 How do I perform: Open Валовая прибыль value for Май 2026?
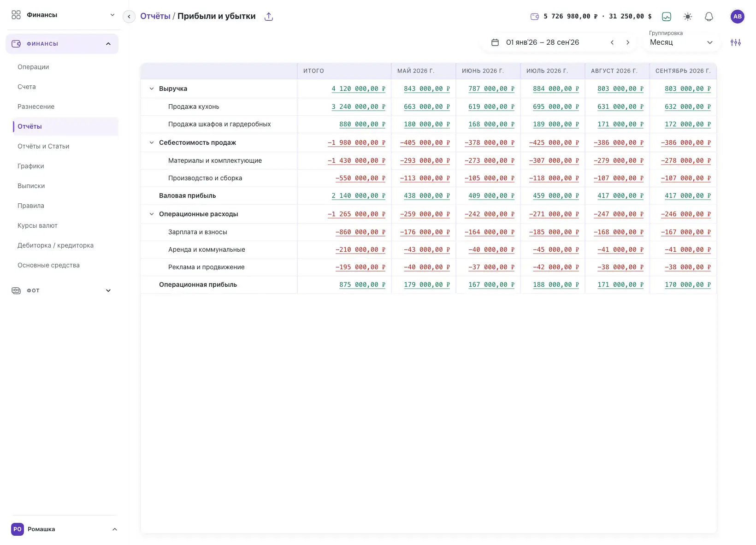coord(427,195)
